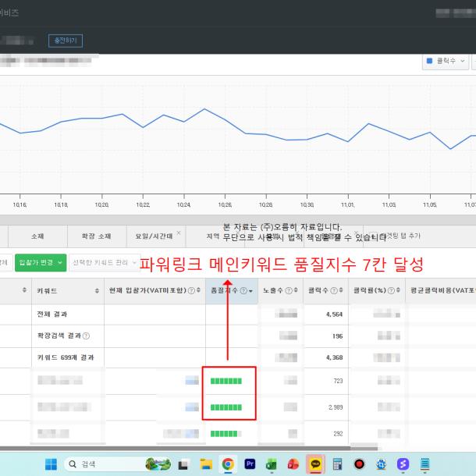The image size is (476, 476).
Task: Open Google Chrome from the taskbar
Action: [x=228, y=464]
